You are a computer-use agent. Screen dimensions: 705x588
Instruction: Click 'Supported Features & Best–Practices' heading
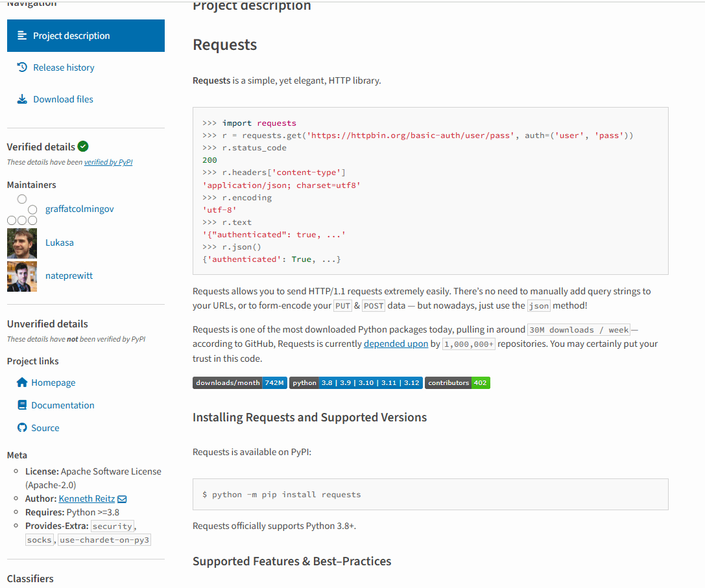coord(292,561)
